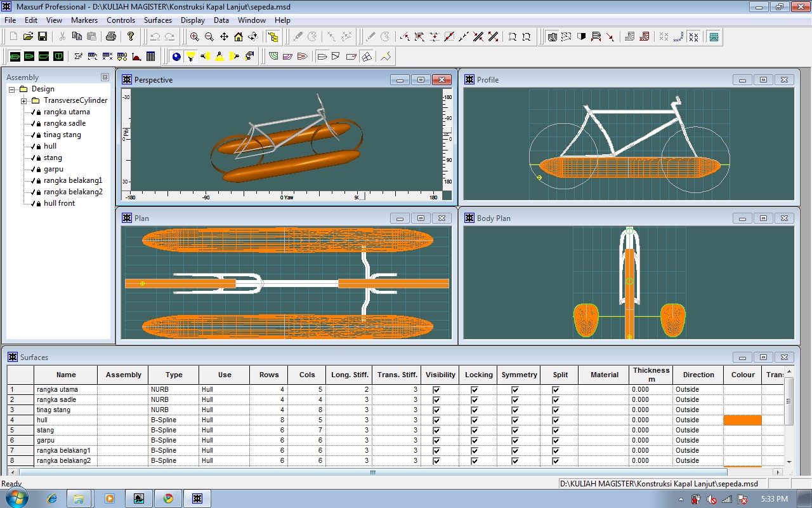Toggle Locking checkbox for hull row

point(475,420)
